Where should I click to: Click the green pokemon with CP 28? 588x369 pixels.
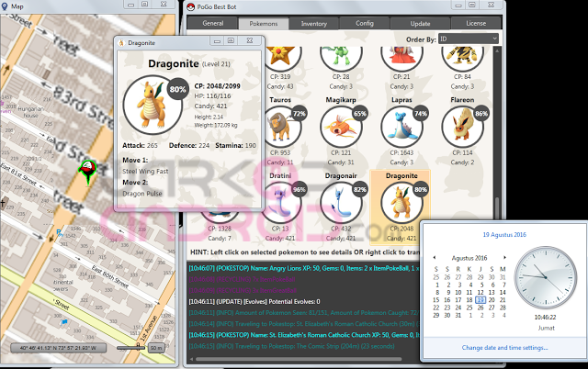[341, 58]
